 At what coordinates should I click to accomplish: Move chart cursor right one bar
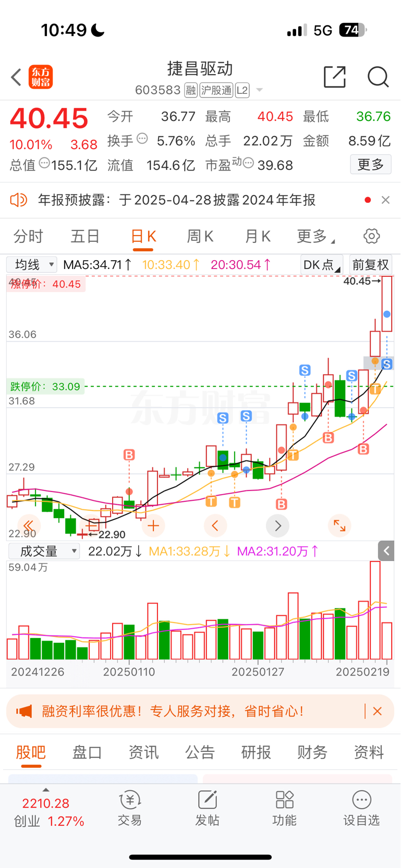[277, 525]
